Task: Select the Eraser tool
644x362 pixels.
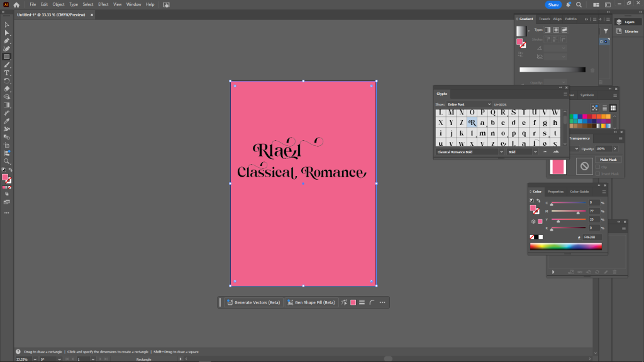Action: [7, 89]
